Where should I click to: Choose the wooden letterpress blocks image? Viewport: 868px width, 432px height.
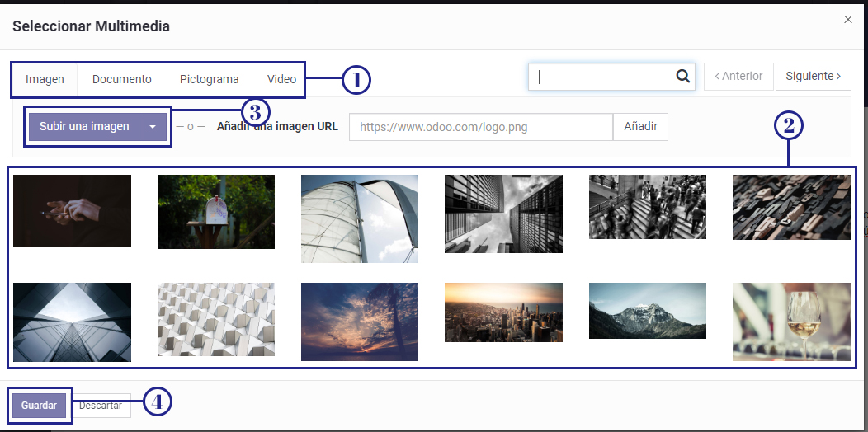[x=791, y=208]
